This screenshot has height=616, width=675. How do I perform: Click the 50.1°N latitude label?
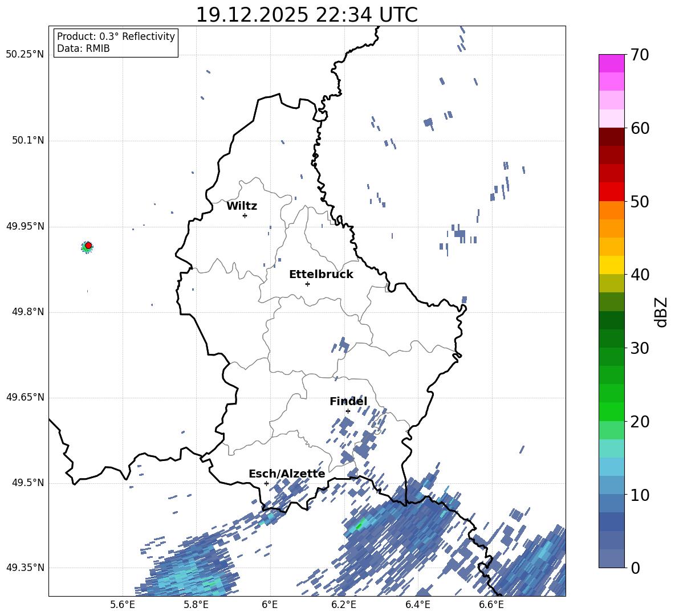tap(28, 140)
